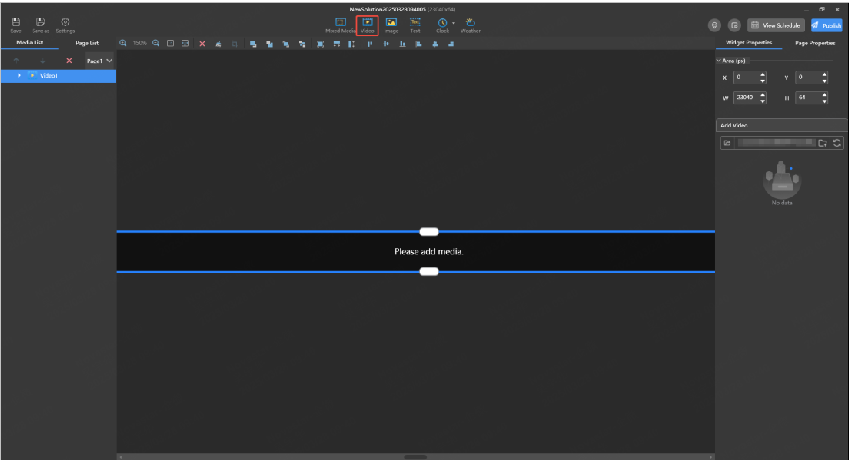Decrease the W value with down arrow
Viewport: 849px width, 460px height.
click(762, 101)
